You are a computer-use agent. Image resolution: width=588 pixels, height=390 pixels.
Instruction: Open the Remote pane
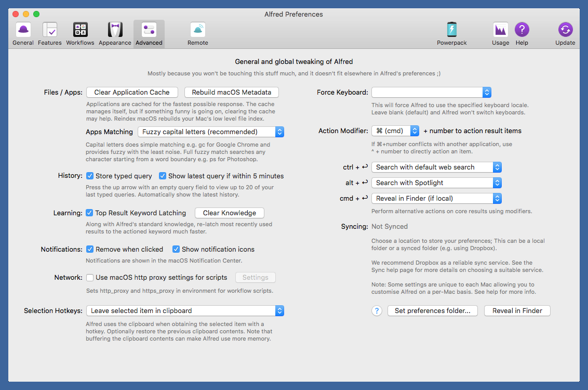pyautogui.click(x=197, y=34)
